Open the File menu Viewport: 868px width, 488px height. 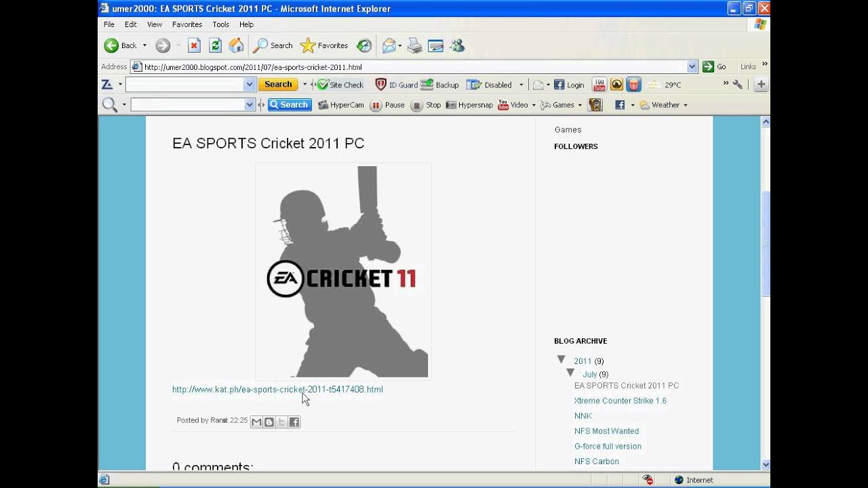point(108,24)
